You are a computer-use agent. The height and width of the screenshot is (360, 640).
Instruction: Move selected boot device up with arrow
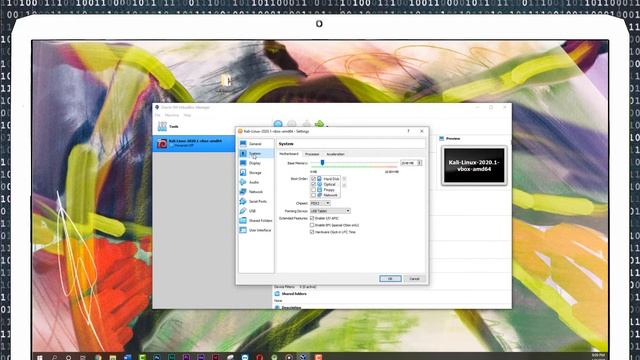point(344,178)
